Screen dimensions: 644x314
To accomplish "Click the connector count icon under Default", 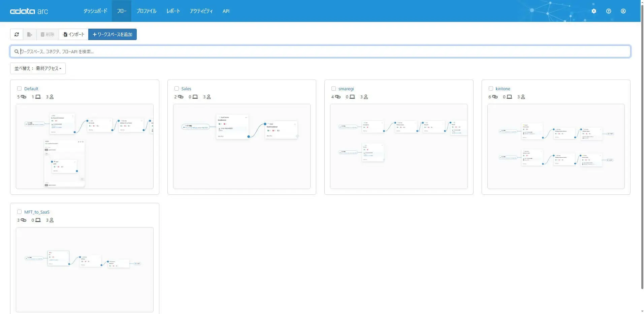I will [24, 97].
